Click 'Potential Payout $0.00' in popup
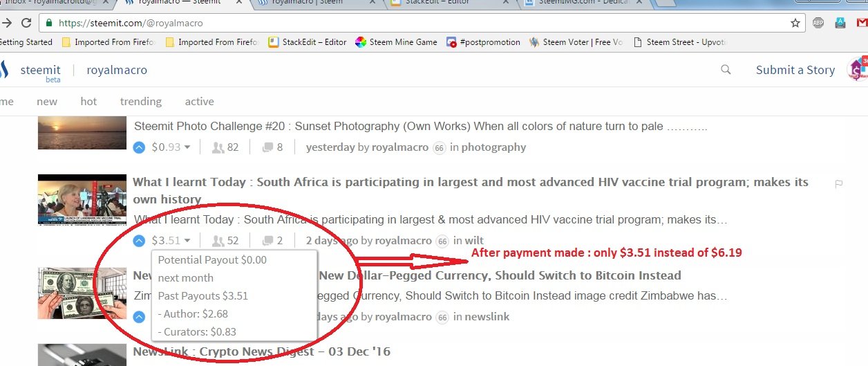Viewport: 868px width, 366px height. [212, 260]
